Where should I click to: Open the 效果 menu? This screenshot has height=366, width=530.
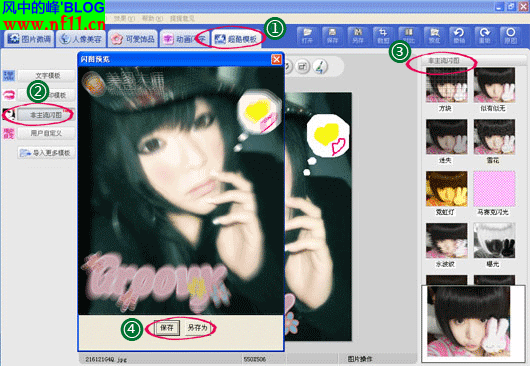(x=124, y=19)
